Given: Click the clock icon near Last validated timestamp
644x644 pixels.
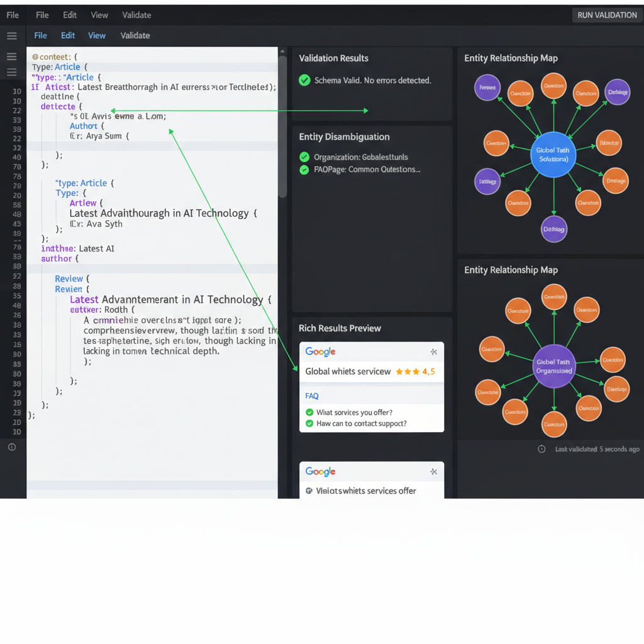Looking at the screenshot, I should point(541,449).
